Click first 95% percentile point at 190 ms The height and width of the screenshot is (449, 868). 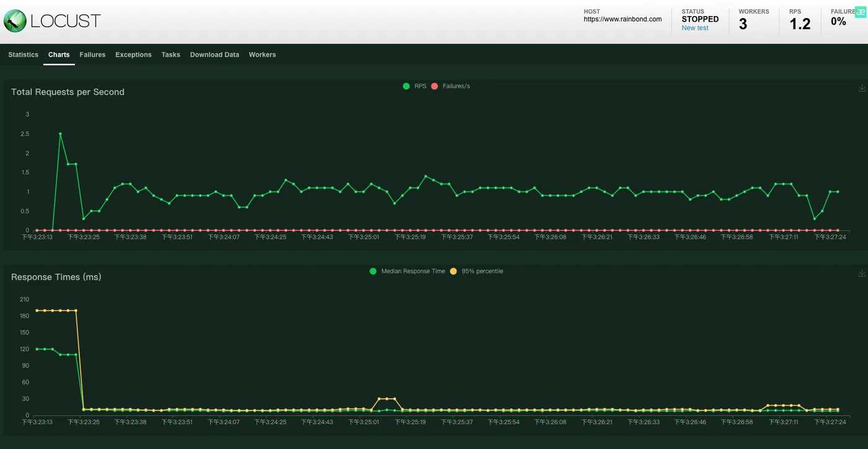(37, 310)
